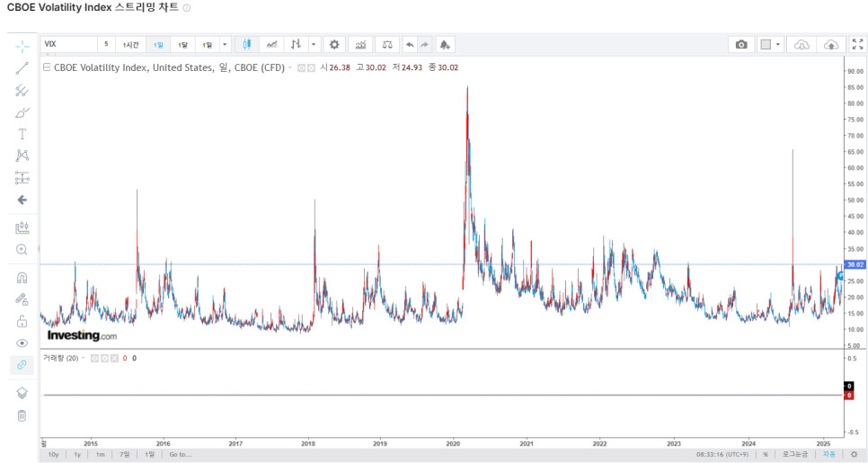This screenshot has height=463, width=868.
Task: Pick the text annotation tool
Action: 22,134
